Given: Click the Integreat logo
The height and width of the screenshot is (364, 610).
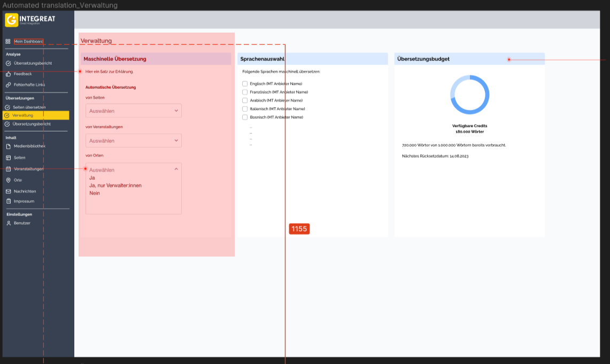Looking at the screenshot, I should (30, 20).
